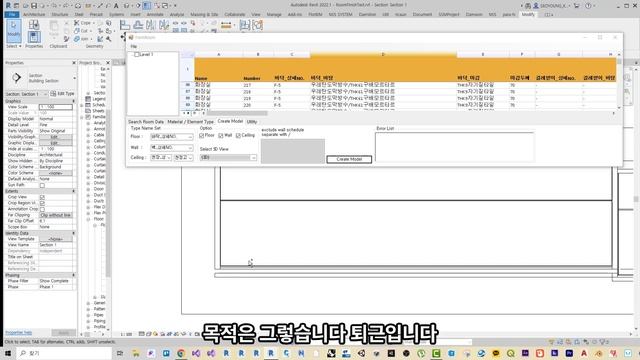Open the File menu in the form window
This screenshot has height=360, width=640.
pyautogui.click(x=133, y=47)
